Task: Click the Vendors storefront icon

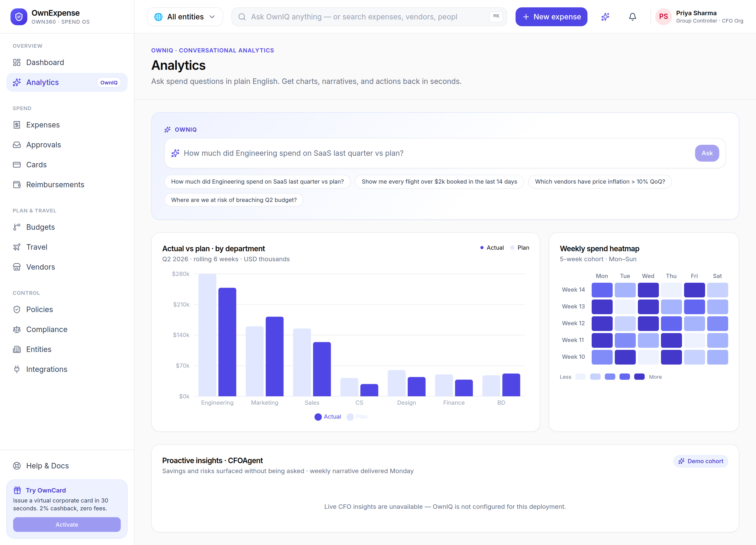Action: point(17,267)
